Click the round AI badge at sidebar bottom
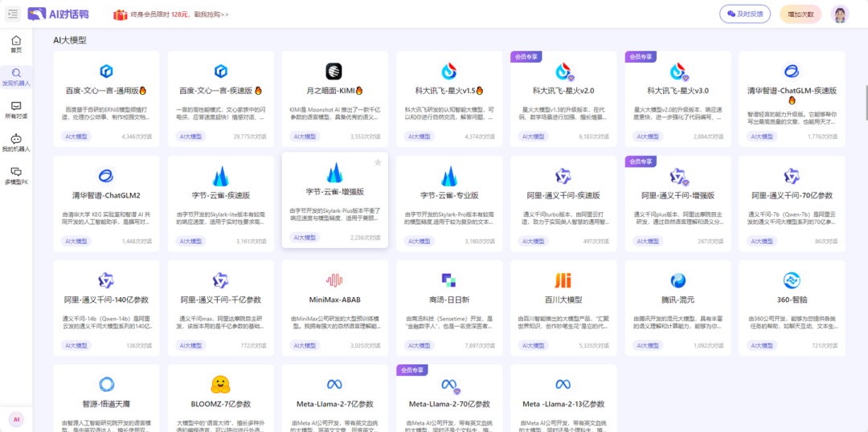This screenshot has height=432, width=868. pyautogui.click(x=16, y=418)
